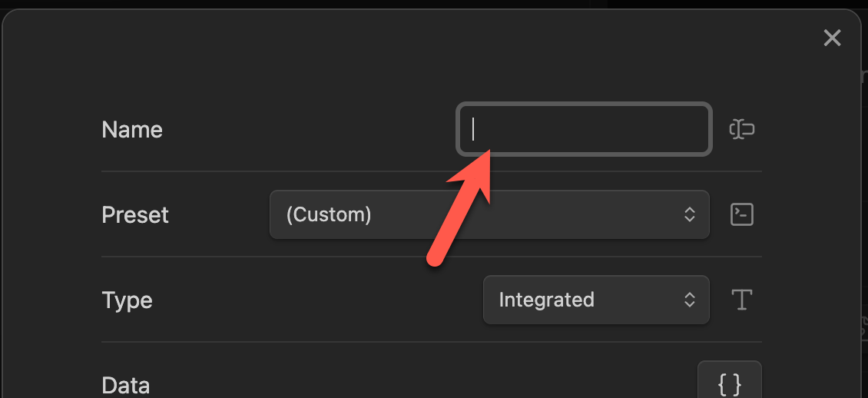Click the empty dialog header area above Name

coord(430,54)
